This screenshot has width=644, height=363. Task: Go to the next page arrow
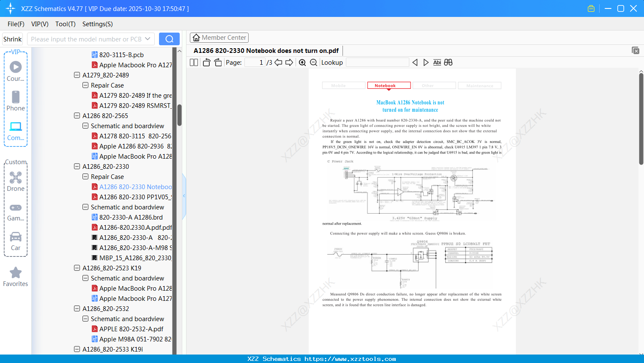289,63
